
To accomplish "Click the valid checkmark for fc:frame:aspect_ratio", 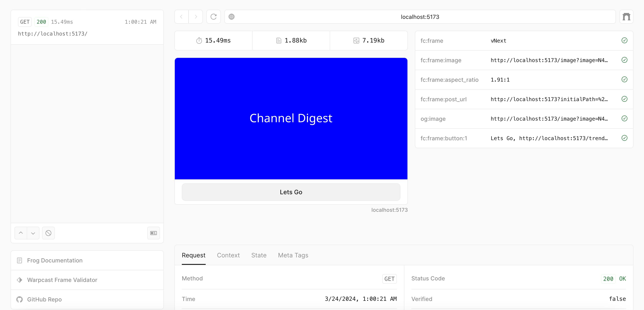I will pyautogui.click(x=624, y=80).
